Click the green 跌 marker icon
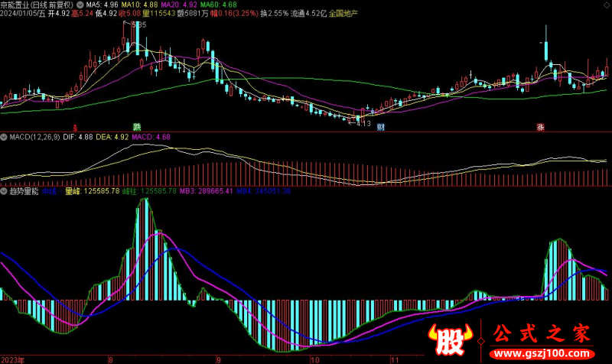Screen dimensions: 612x364 coord(137,126)
